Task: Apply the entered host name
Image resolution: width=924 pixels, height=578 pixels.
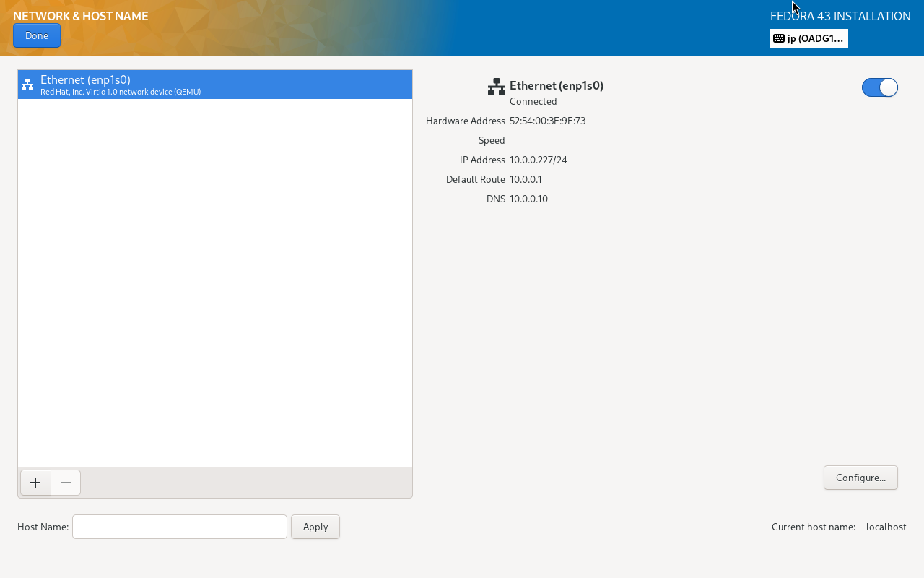Action: 315,527
